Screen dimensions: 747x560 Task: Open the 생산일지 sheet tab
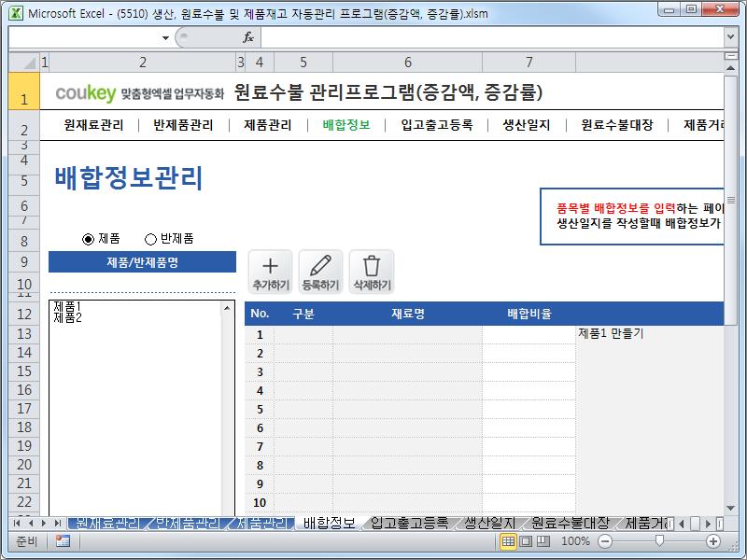(x=490, y=523)
